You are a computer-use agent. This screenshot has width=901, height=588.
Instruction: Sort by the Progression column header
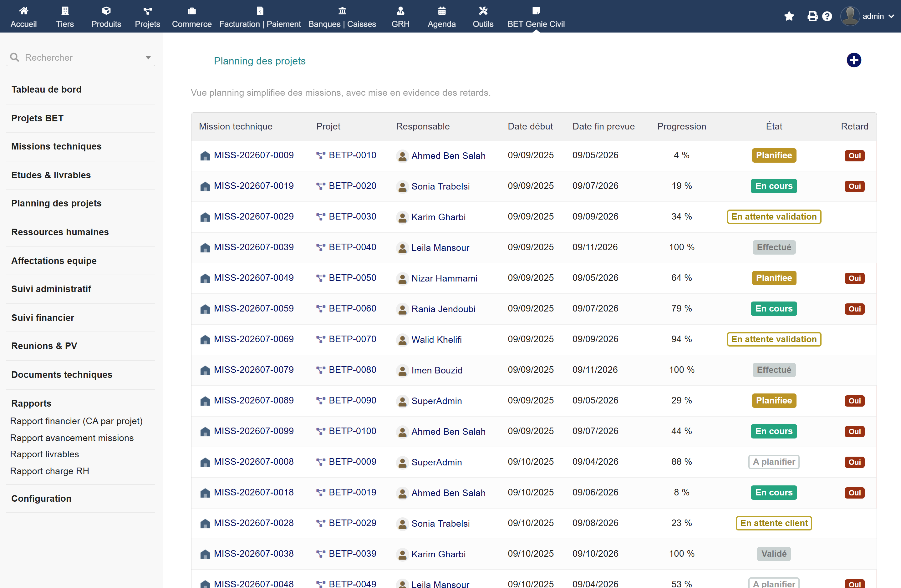(x=681, y=126)
